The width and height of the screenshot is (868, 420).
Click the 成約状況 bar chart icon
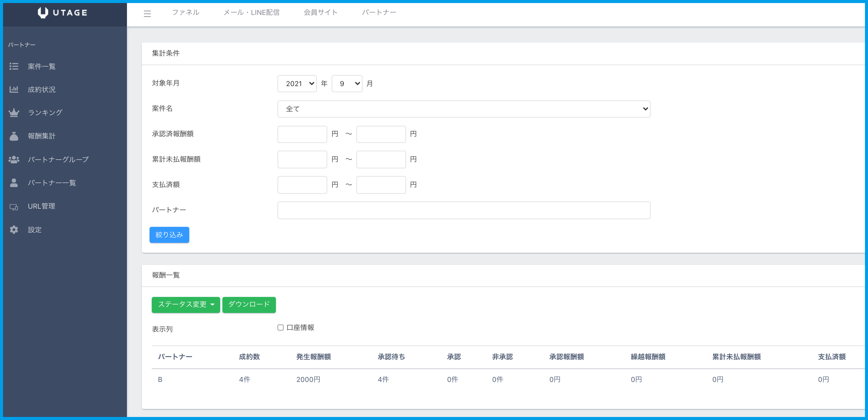pos(14,89)
